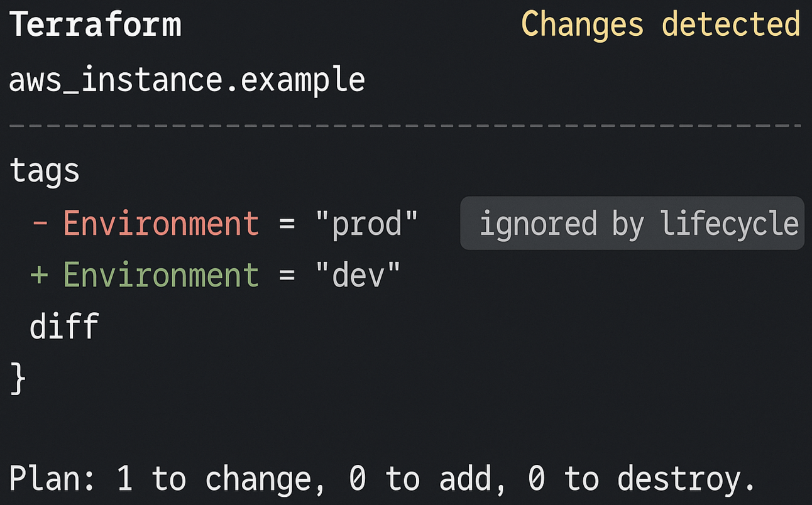This screenshot has height=505, width=812.
Task: Click the Terraform title heading
Action: pos(95,25)
